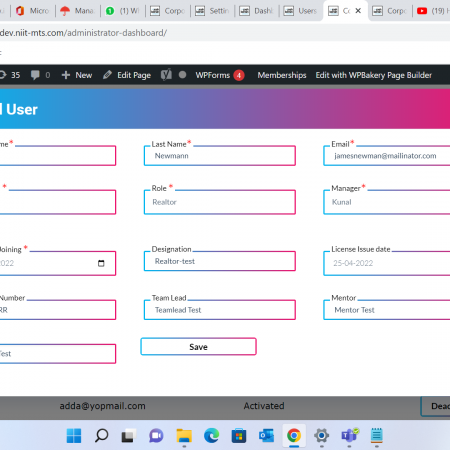Open Outlook from the taskbar
450x450 pixels.
(x=266, y=436)
